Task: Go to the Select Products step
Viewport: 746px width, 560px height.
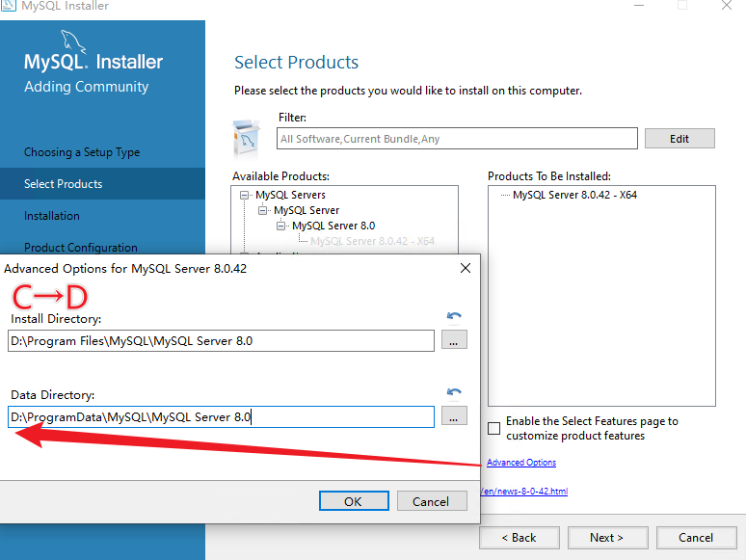Action: (102, 184)
